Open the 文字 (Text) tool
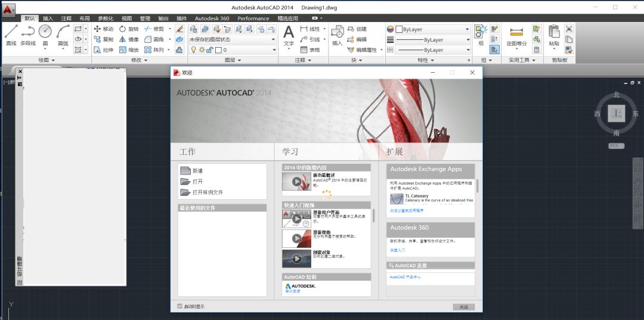 click(x=289, y=36)
